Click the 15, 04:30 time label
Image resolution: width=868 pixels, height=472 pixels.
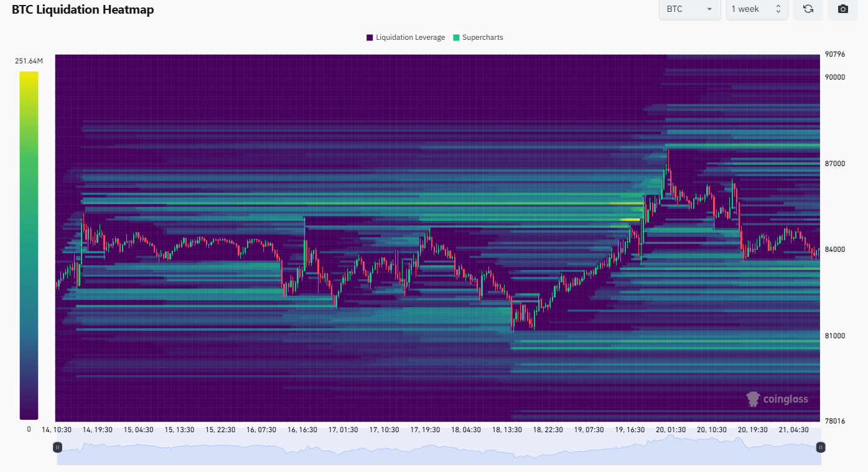pyautogui.click(x=139, y=430)
